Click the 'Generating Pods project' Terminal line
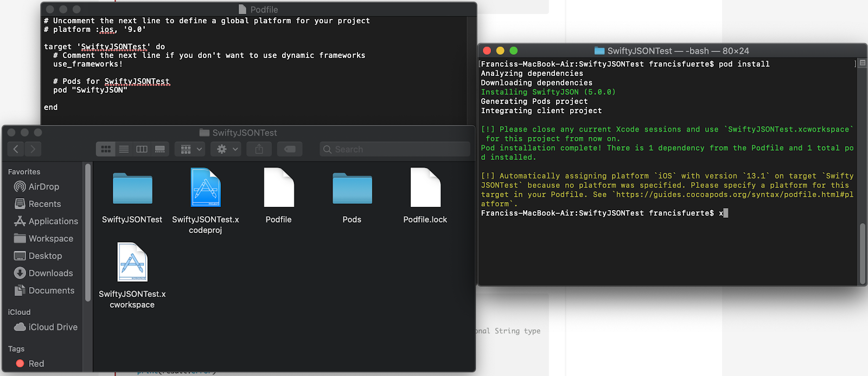The width and height of the screenshot is (868, 376). (534, 101)
